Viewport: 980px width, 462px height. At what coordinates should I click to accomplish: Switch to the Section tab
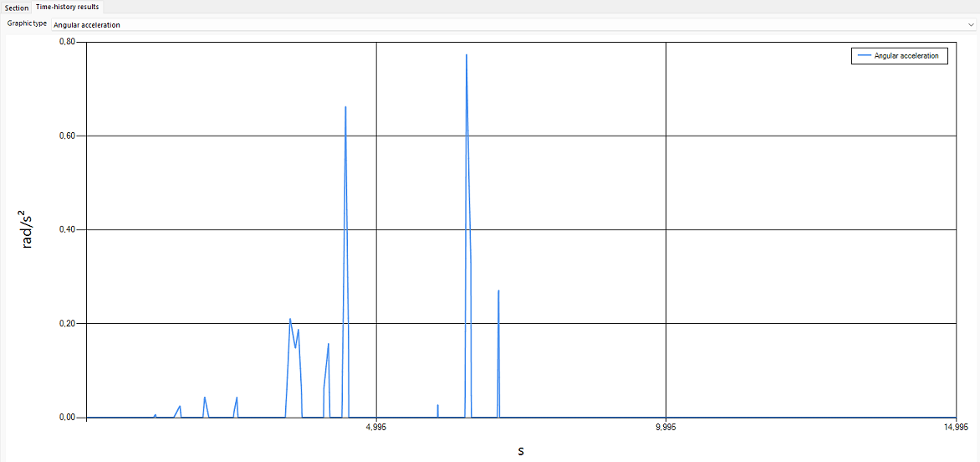(x=16, y=8)
